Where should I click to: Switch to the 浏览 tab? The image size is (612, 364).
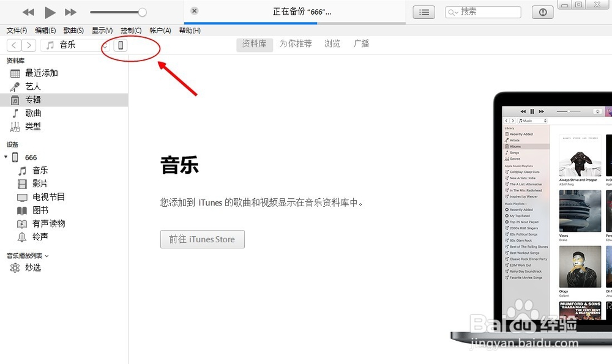(332, 43)
